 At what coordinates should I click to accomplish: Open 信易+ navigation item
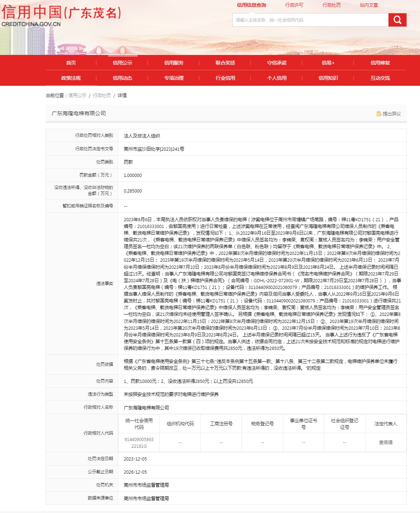[x=328, y=63]
